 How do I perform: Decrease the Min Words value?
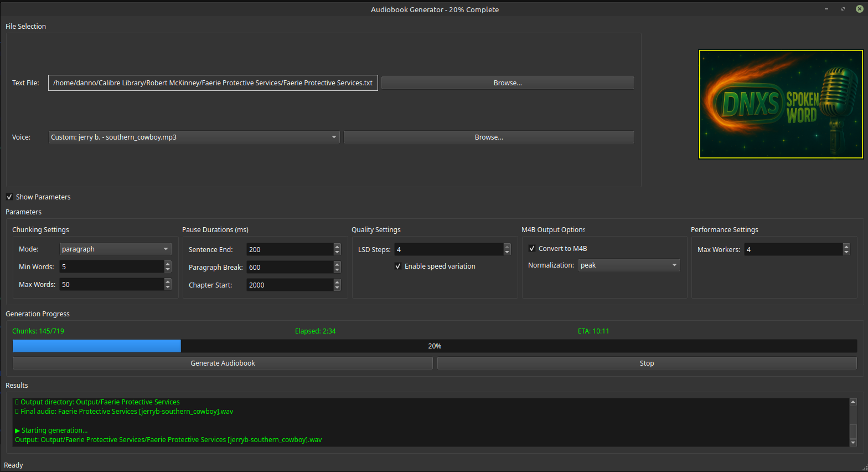click(168, 270)
